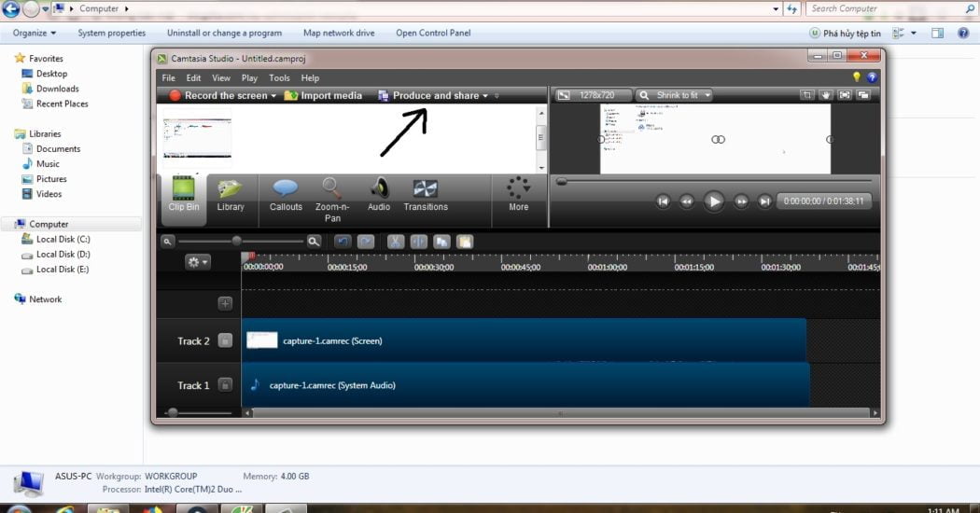The width and height of the screenshot is (980, 513).
Task: Add a new track with plus button
Action: pyautogui.click(x=225, y=303)
